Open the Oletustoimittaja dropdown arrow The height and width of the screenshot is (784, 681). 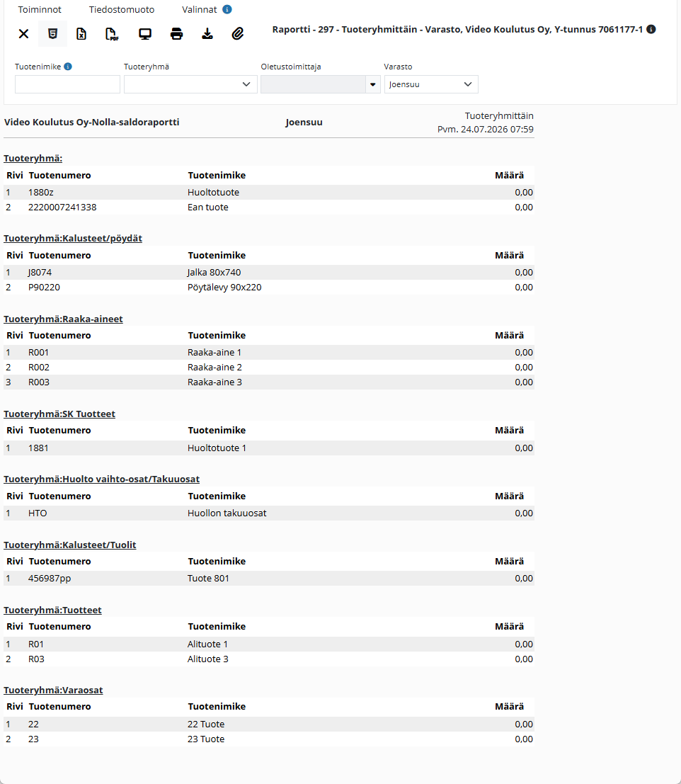pyautogui.click(x=373, y=84)
